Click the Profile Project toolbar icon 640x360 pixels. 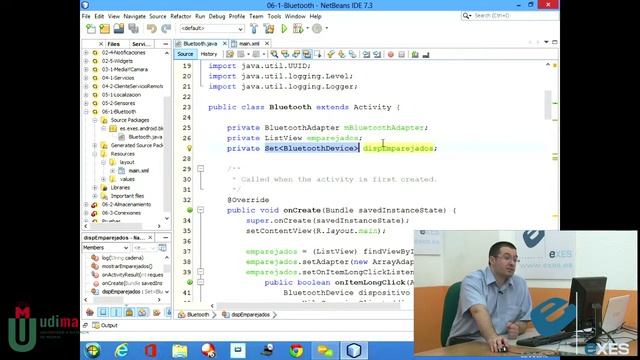(317, 29)
